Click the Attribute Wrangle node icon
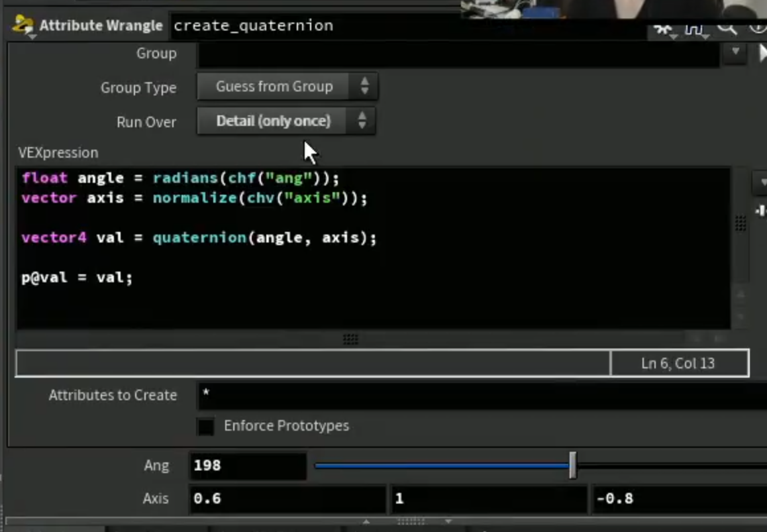This screenshot has height=532, width=767. (23, 25)
